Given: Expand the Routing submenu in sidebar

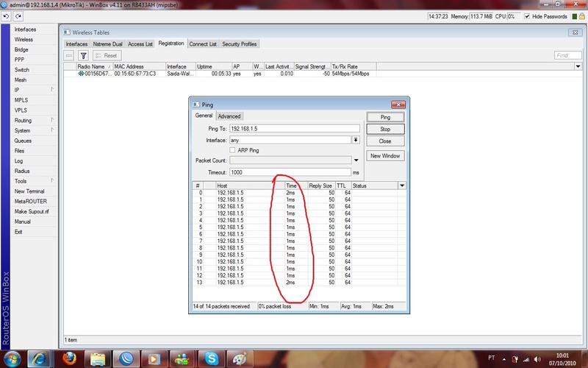Looking at the screenshot, I should tap(52, 120).
